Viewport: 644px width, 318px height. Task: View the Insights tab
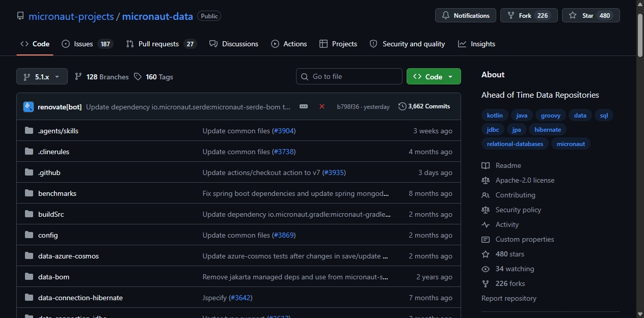pyautogui.click(x=476, y=44)
